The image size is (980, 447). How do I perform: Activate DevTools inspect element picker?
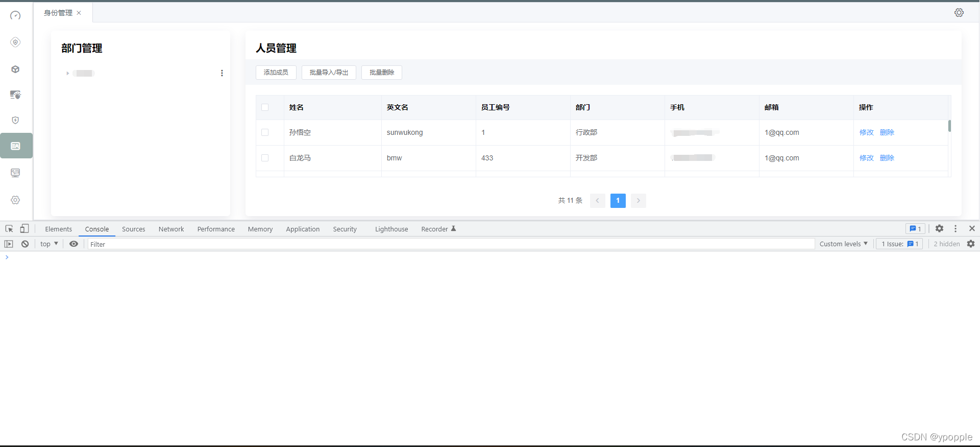(9, 229)
